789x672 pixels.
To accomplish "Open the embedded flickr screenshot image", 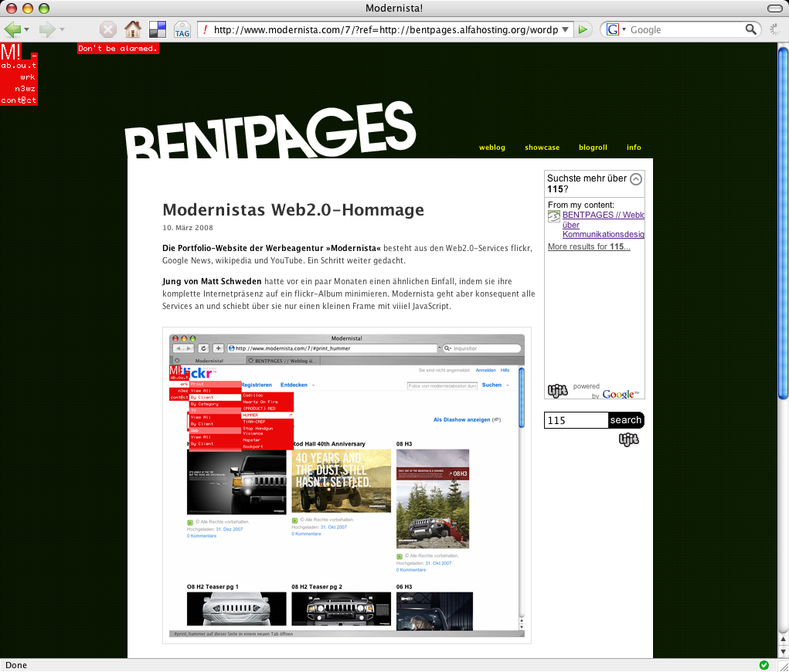I will point(347,485).
